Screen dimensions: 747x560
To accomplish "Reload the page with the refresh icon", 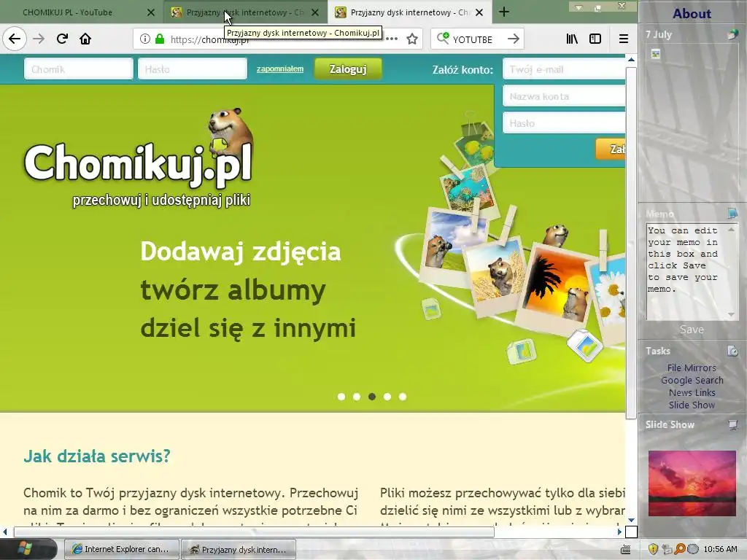I will click(x=62, y=39).
